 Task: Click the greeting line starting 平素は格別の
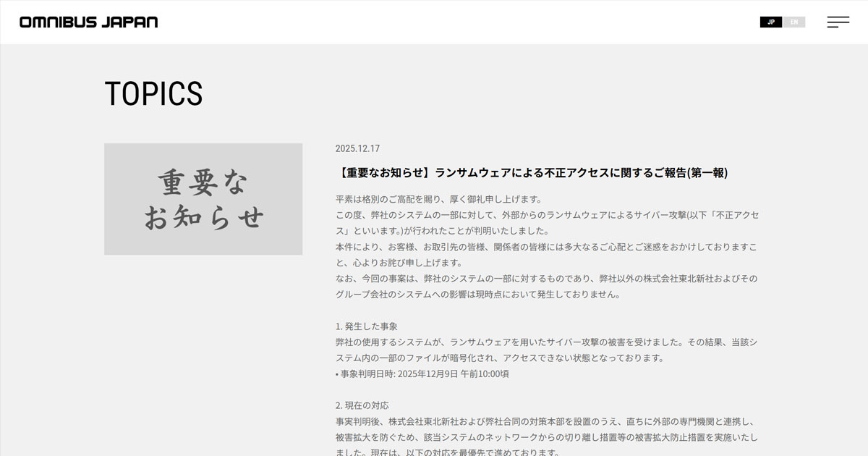[438, 199]
